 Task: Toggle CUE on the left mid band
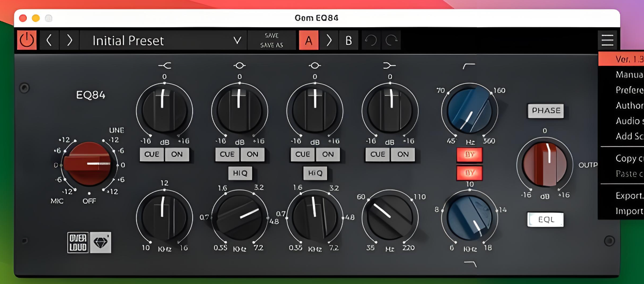pyautogui.click(x=227, y=154)
